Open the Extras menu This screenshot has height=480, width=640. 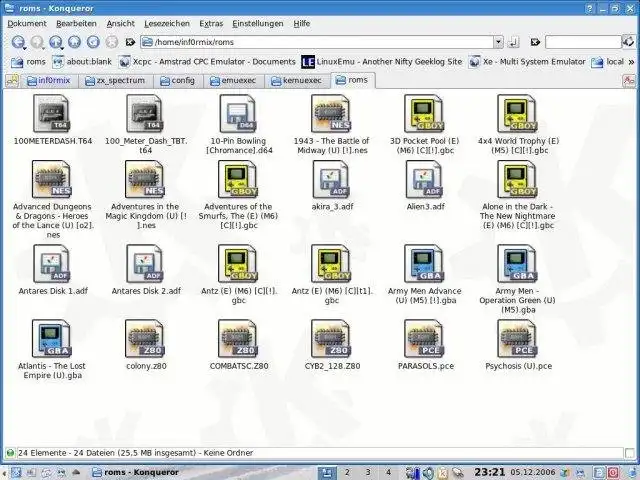pyautogui.click(x=211, y=24)
